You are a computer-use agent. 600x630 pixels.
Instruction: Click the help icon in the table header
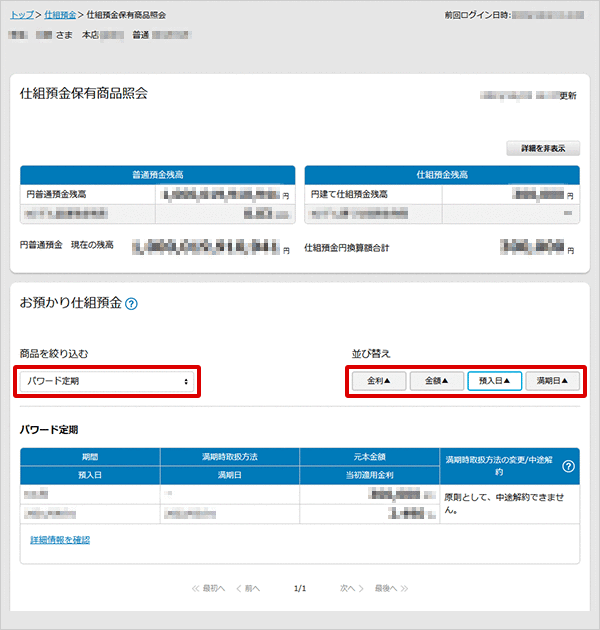tap(569, 466)
